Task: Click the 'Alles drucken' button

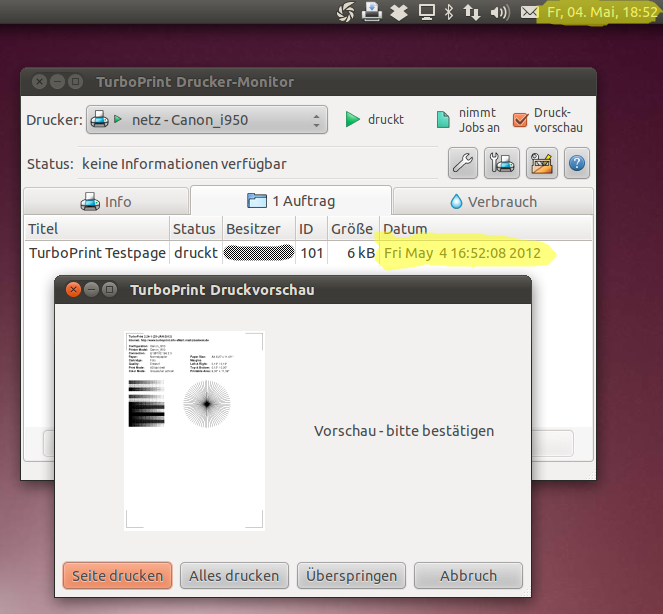Action: (x=234, y=576)
